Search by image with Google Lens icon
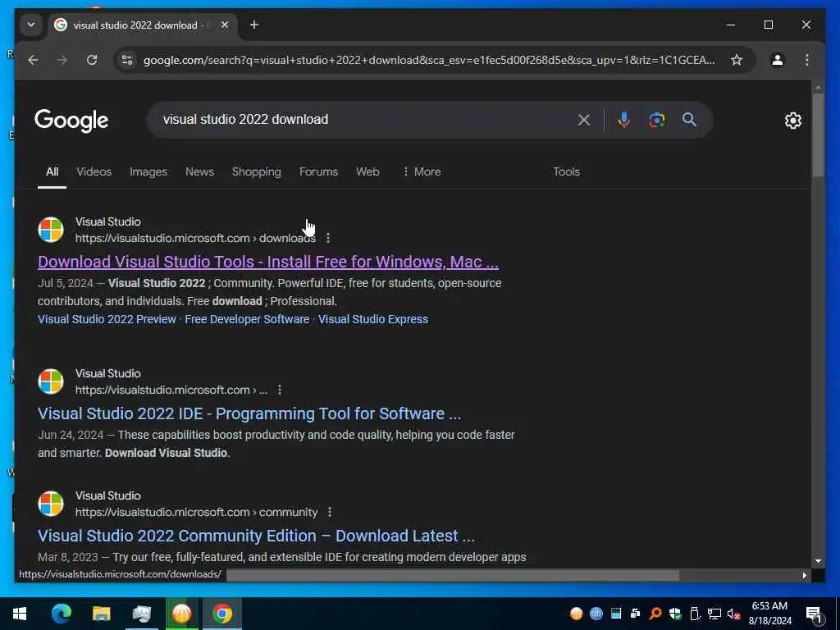The width and height of the screenshot is (840, 630). click(x=657, y=120)
